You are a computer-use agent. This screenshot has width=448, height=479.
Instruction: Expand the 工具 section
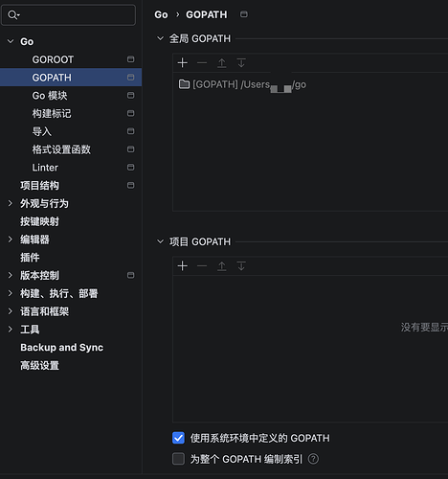pos(11,330)
